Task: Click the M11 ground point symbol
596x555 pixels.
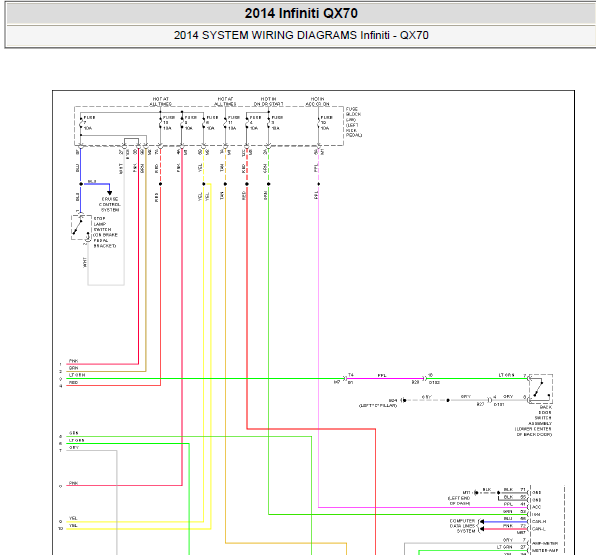Action: (x=476, y=493)
